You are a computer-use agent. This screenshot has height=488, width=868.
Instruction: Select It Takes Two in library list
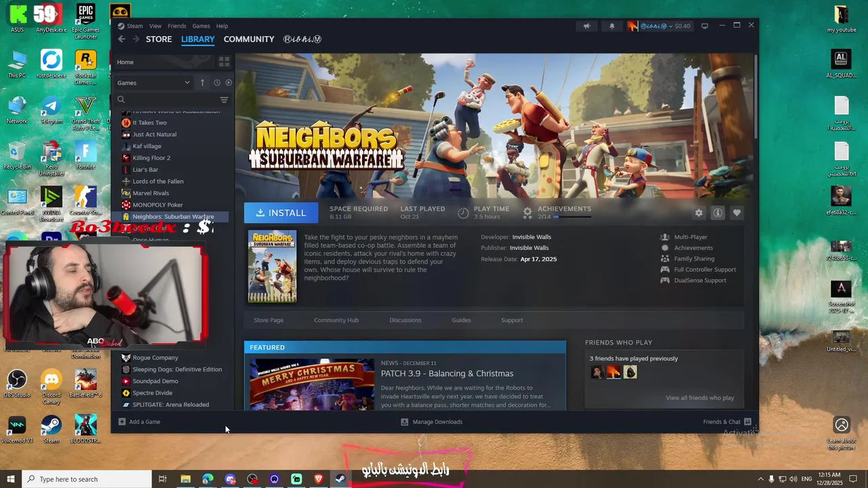pos(149,123)
